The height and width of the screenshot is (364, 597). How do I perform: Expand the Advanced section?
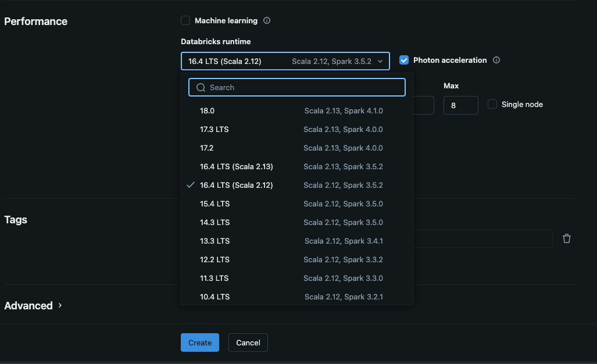(33, 306)
